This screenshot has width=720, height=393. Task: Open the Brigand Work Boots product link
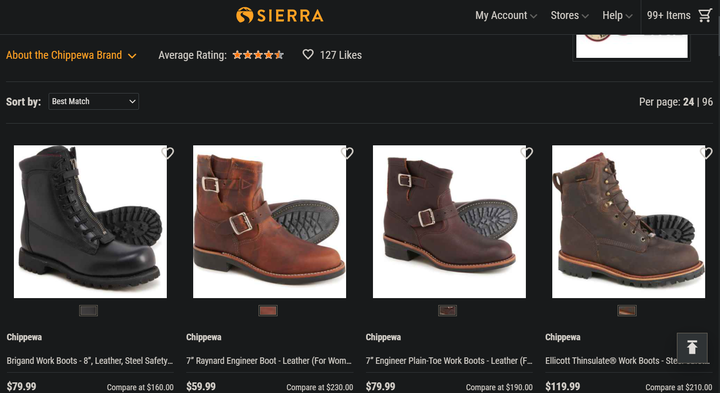(90, 361)
